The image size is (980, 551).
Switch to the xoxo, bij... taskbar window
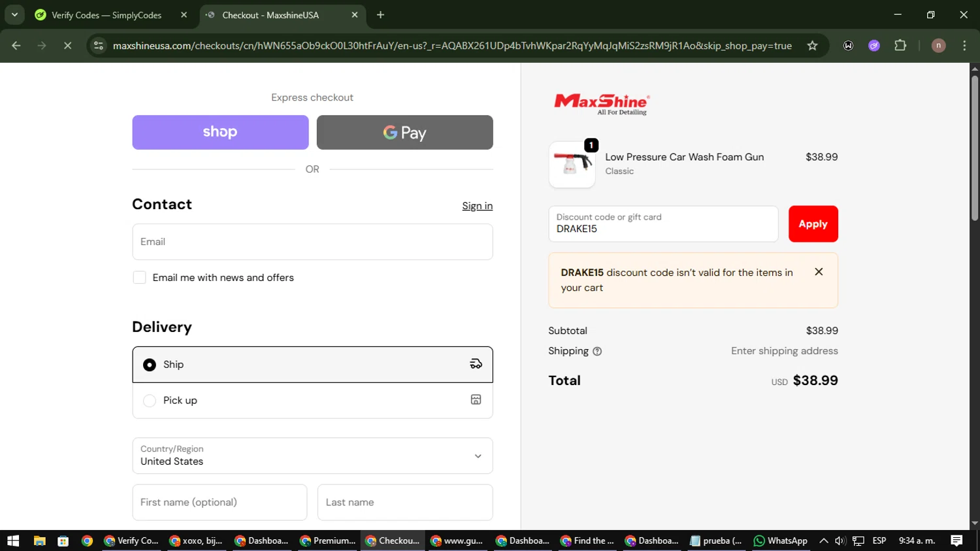197,541
